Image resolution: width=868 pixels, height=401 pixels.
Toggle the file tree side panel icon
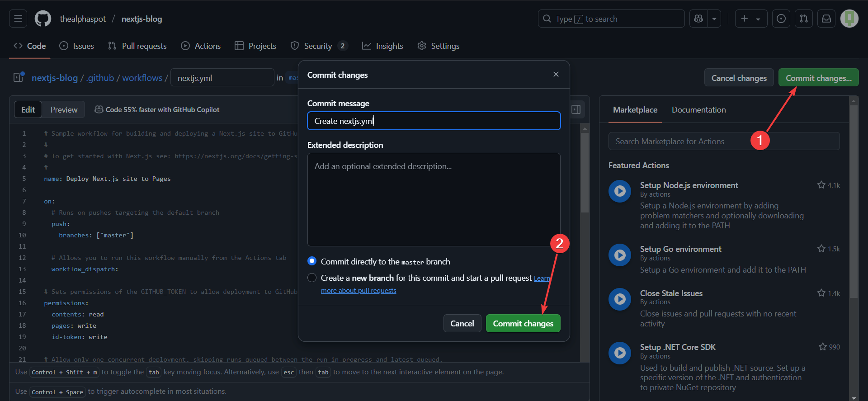coord(19,77)
